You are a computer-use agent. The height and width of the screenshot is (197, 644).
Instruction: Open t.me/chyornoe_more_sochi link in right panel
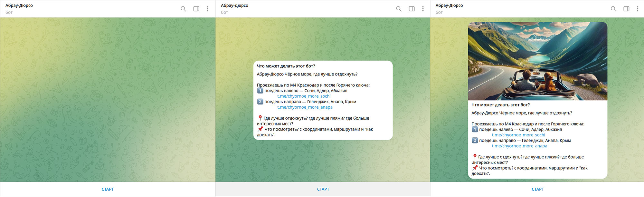tap(518, 135)
